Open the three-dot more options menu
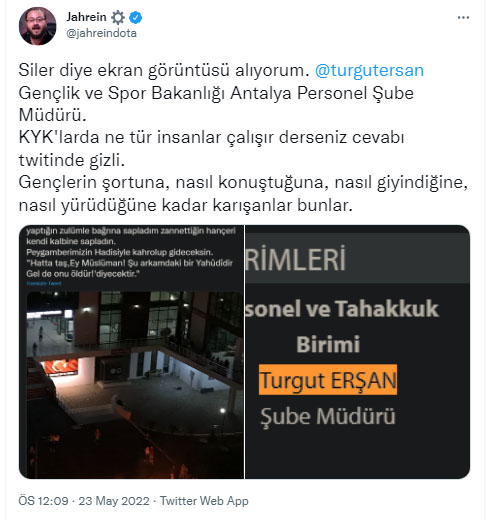Viewport: 486px width, 520px height. point(463,18)
